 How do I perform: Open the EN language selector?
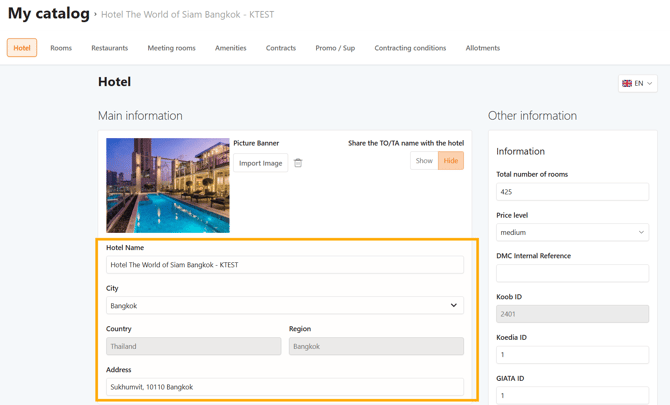638,83
